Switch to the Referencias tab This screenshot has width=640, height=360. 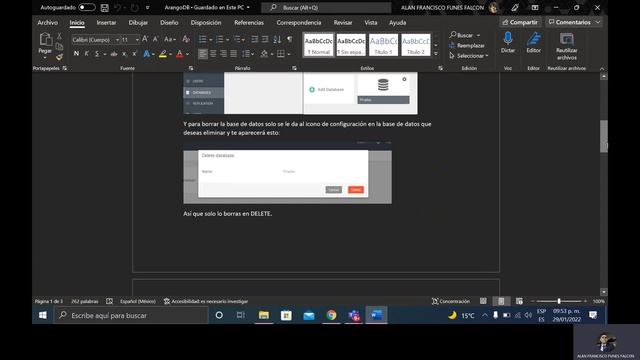[249, 22]
